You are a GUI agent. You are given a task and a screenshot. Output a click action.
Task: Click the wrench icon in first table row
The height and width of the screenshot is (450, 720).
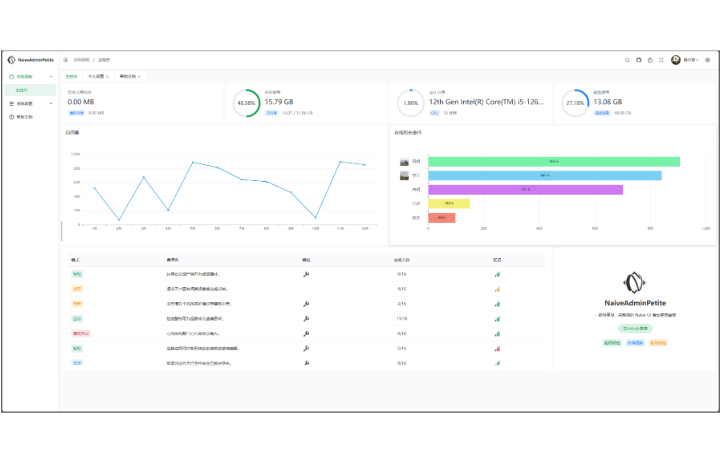point(306,273)
